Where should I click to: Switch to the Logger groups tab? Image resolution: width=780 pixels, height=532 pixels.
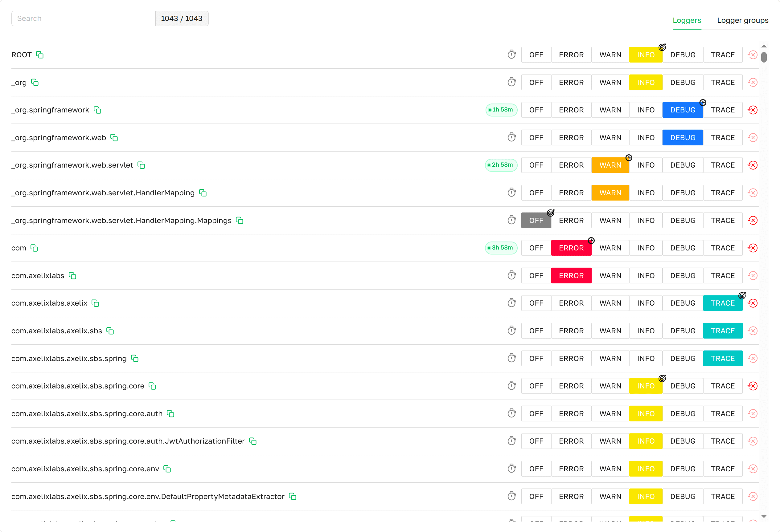[743, 20]
